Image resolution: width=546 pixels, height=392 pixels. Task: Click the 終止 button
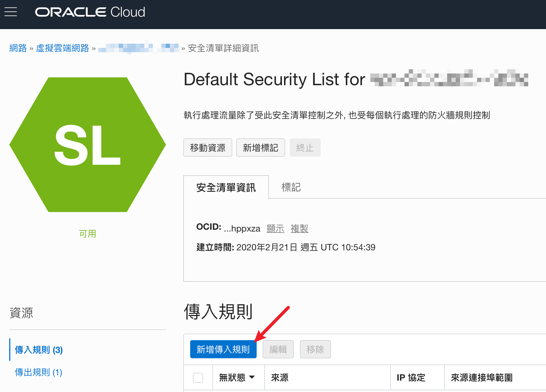(x=305, y=148)
